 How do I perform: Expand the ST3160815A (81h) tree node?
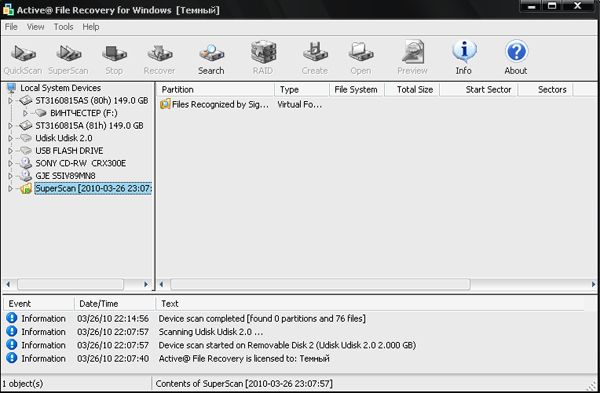(x=10, y=126)
